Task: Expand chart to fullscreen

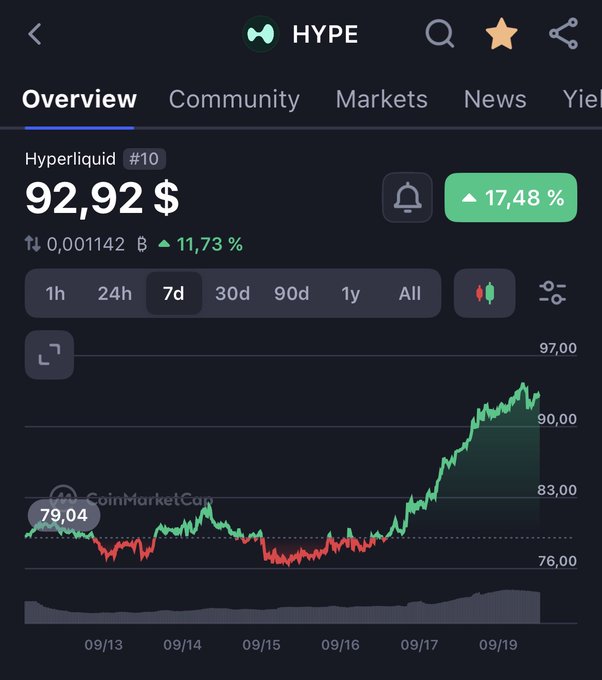Action: 49,355
